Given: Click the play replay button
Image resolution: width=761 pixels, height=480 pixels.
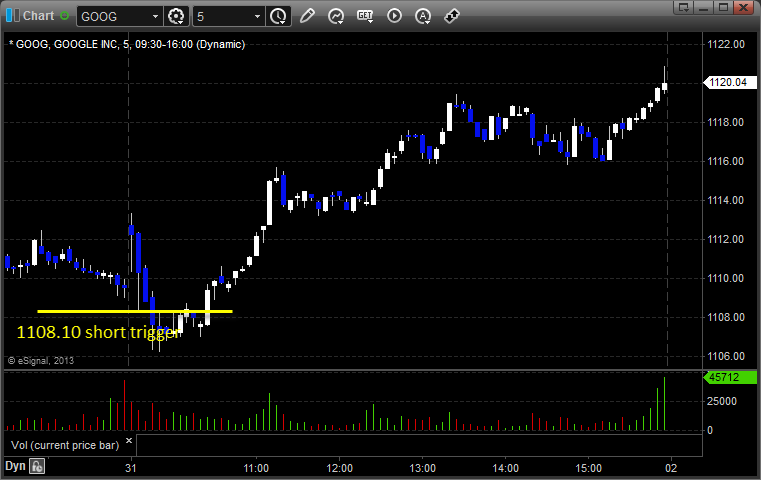Looking at the screenshot, I should [x=394, y=16].
